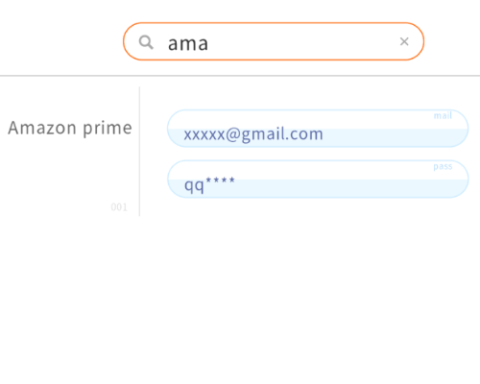Focus the search field containing "ama"
Viewport: 480px width, 384px height.
[x=273, y=41]
